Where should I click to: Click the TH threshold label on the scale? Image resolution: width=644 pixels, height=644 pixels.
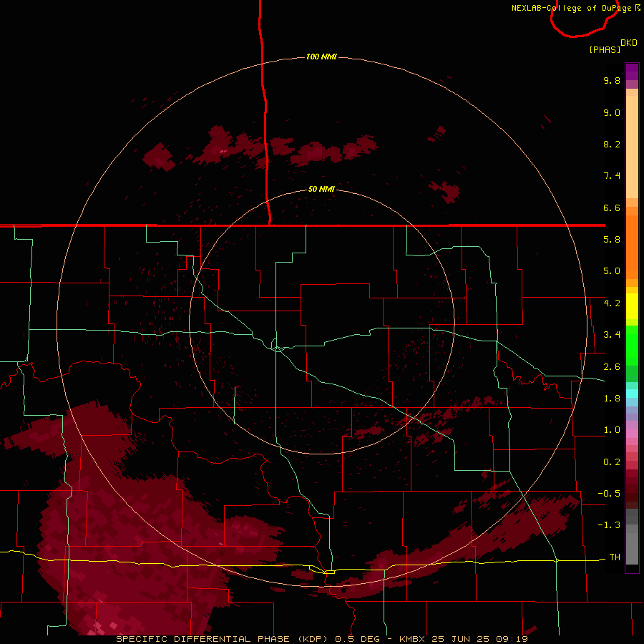point(615,557)
